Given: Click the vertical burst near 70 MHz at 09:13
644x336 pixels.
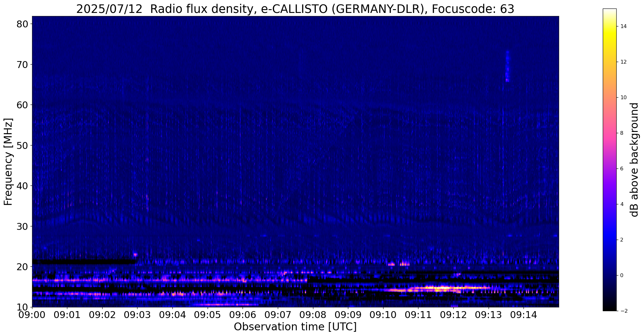Looking at the screenshot, I should [x=507, y=66].
